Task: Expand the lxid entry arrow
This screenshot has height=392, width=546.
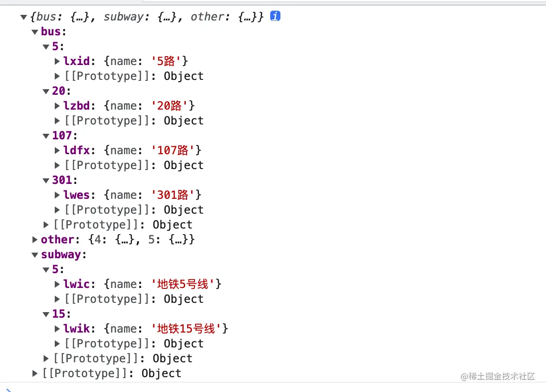Action: (57, 61)
